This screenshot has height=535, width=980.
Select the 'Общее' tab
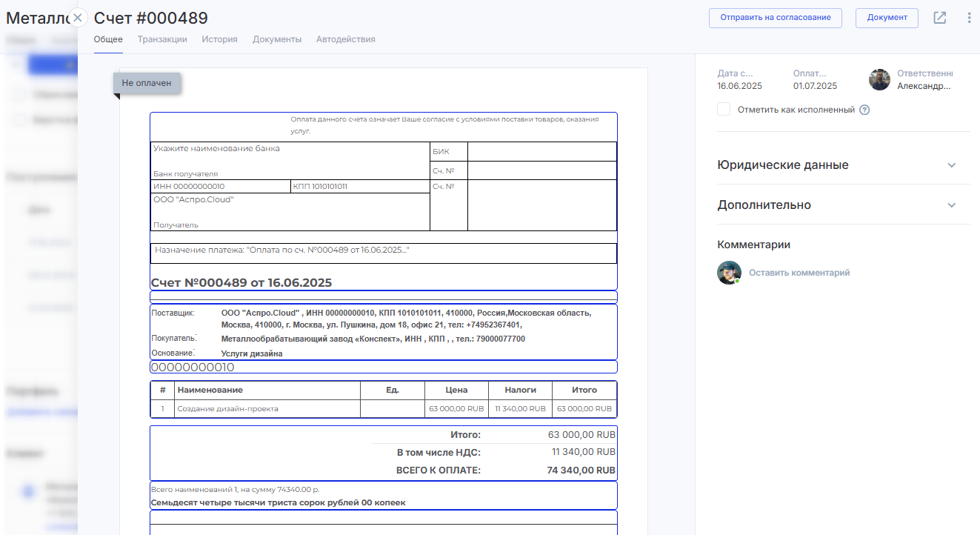(108, 39)
